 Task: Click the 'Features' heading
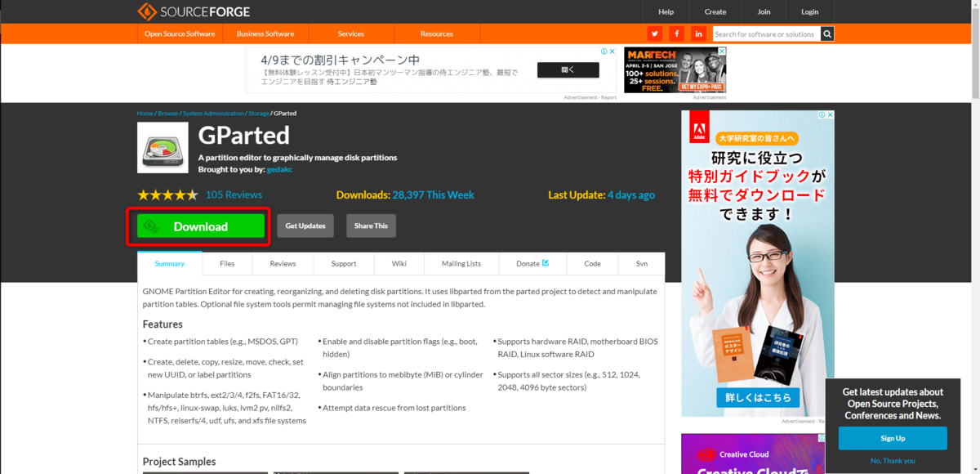point(163,324)
